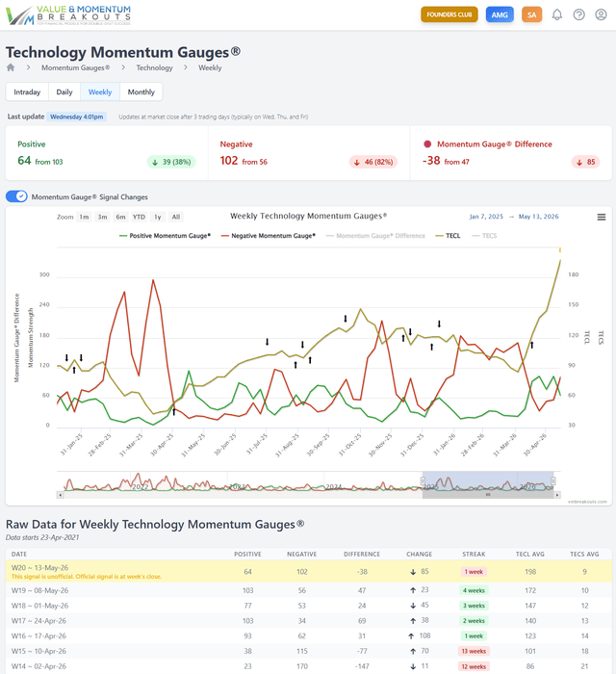This screenshot has height=674, width=616.
Task: Click the down arrow in the 46 (82%) badge
Action: (x=356, y=162)
